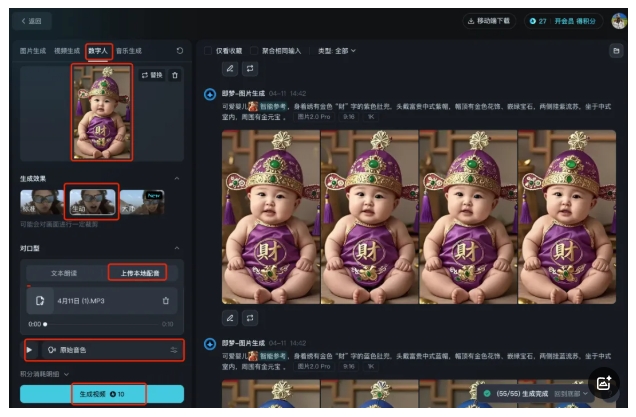Click the 4月11日 (1).MP3 file name
This screenshot has height=417, width=636.
click(81, 301)
